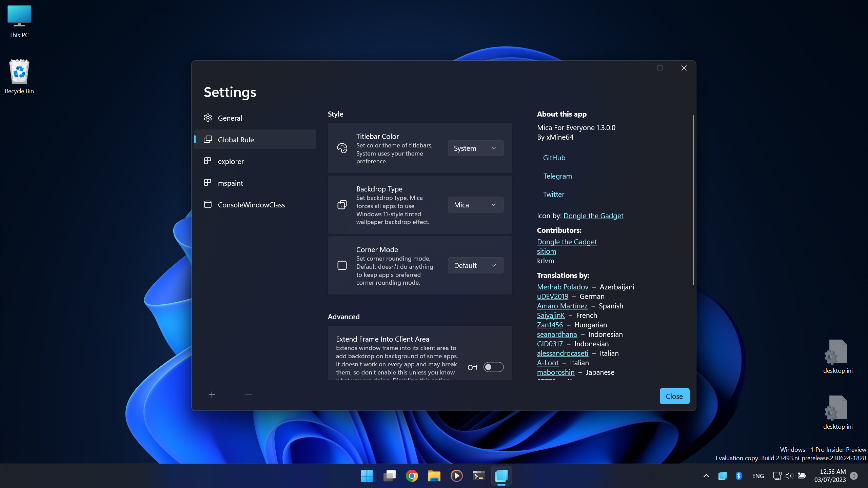Select the ConsoleWindowClass rule
868x488 pixels.
pyautogui.click(x=251, y=205)
